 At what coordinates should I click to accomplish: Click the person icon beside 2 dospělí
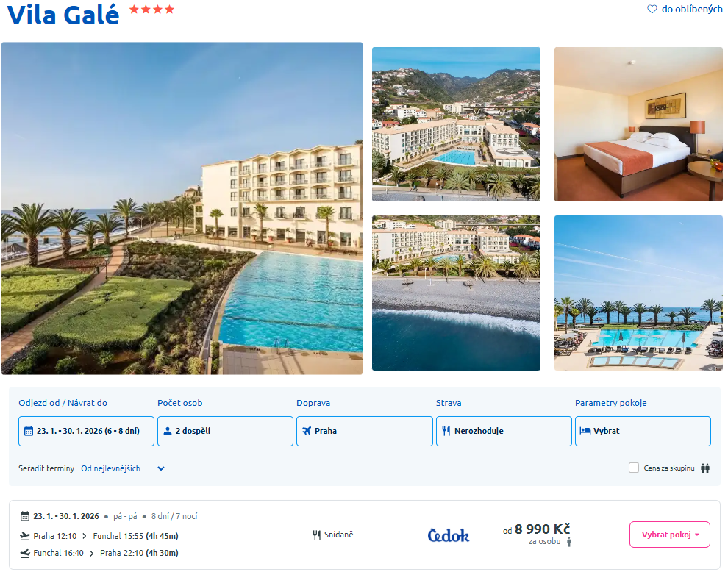(x=168, y=431)
